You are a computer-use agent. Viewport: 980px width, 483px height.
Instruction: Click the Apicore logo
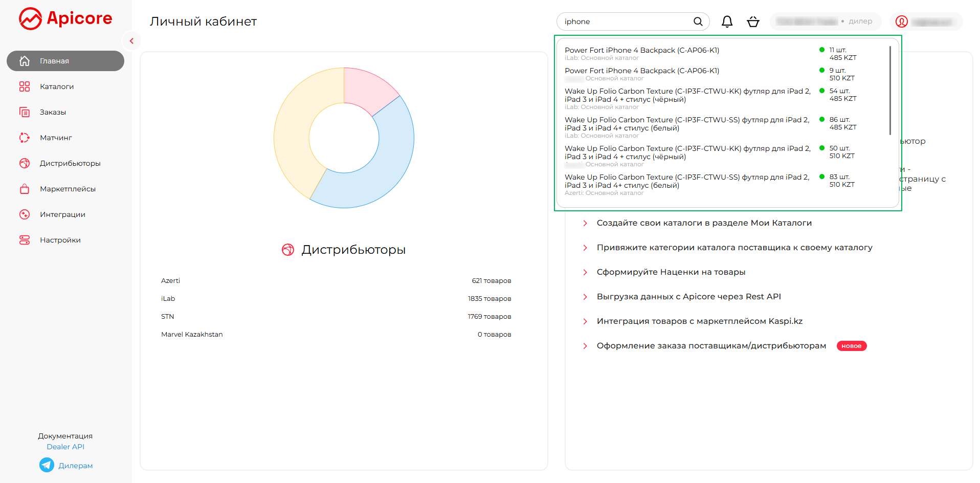pyautogui.click(x=65, y=19)
